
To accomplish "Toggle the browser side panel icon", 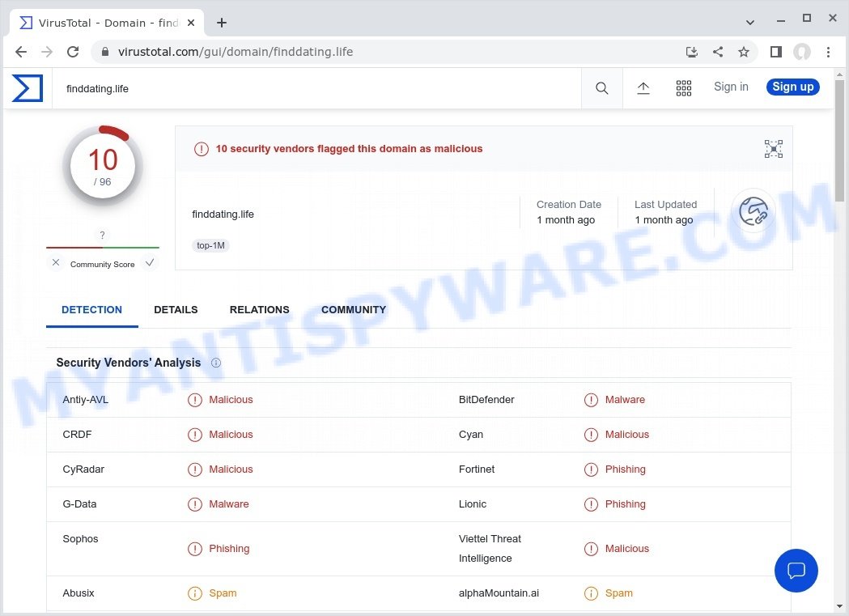I will [x=776, y=52].
